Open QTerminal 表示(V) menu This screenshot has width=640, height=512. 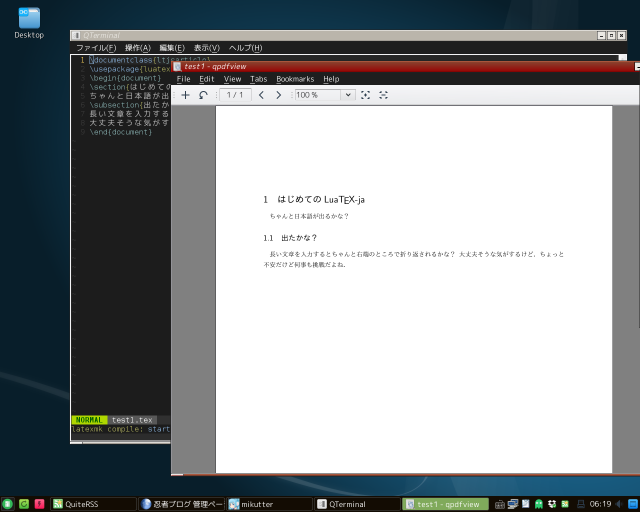[207, 48]
